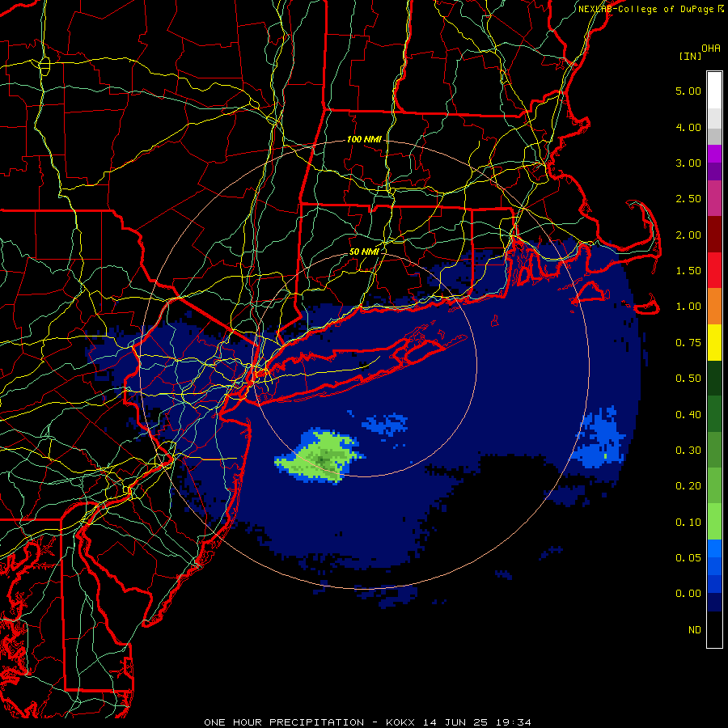Click the darkest green 0.50 legend swatch
The height and width of the screenshot is (728, 728).
[x=714, y=378]
